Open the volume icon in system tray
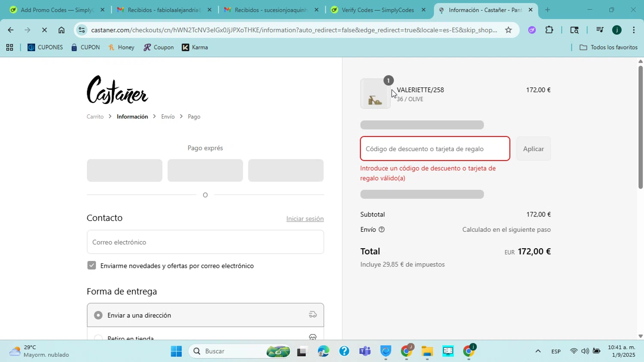The width and height of the screenshot is (644, 362). pyautogui.click(x=585, y=351)
